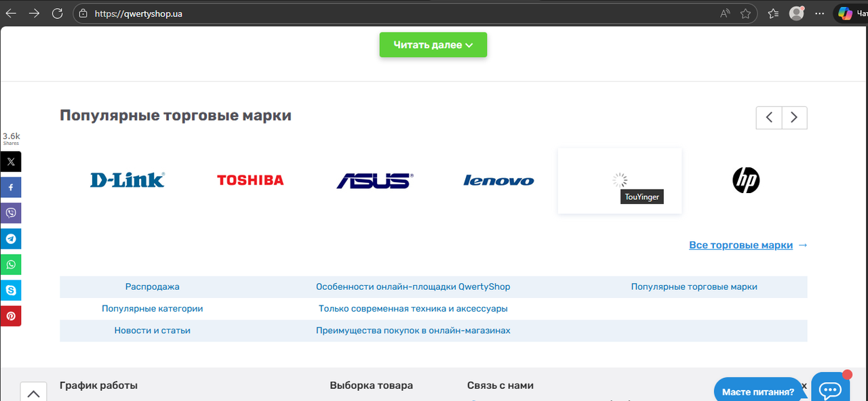The height and width of the screenshot is (401, 868).
Task: Open the Copilot chat button
Action: [x=852, y=13]
